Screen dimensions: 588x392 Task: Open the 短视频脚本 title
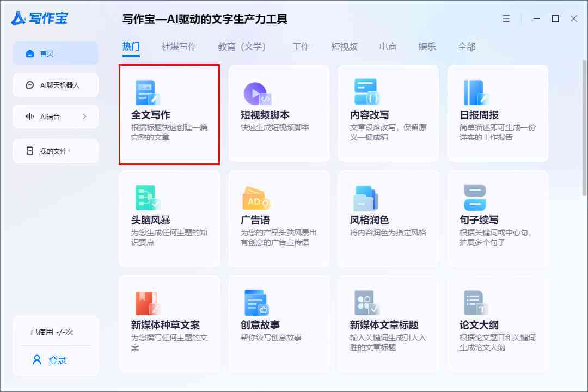click(x=265, y=115)
